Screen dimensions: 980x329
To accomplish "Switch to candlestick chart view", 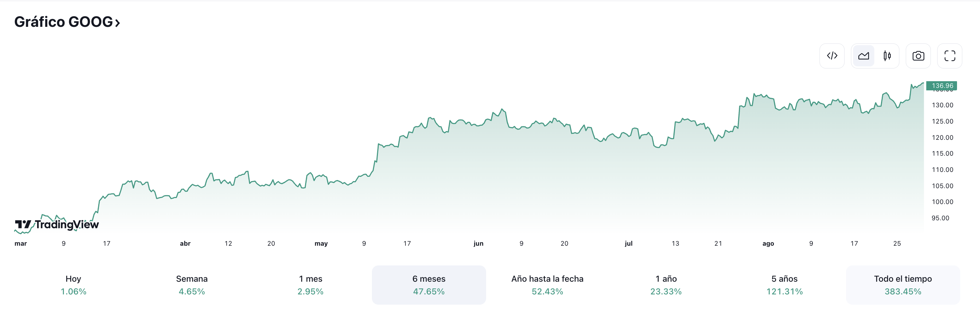I will [887, 56].
